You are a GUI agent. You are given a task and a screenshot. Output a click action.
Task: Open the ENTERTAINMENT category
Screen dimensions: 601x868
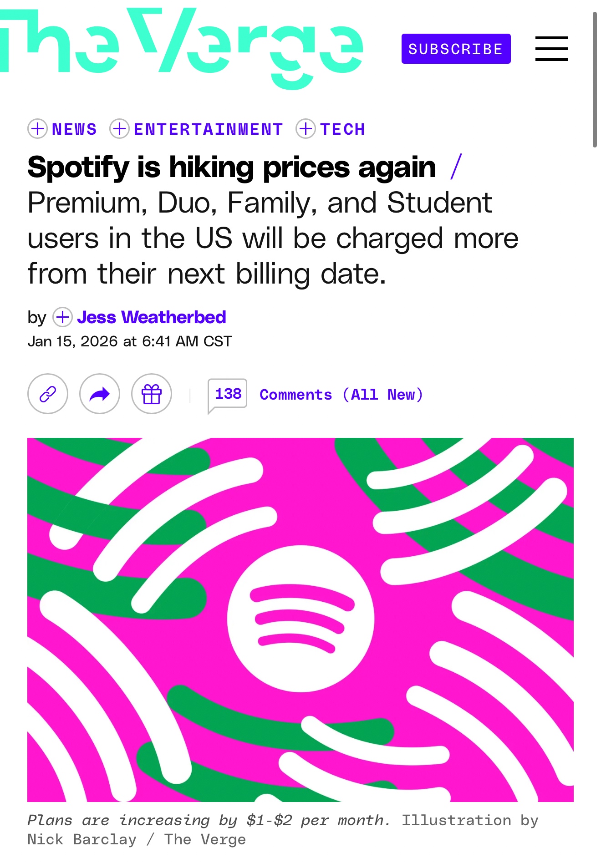(x=209, y=129)
